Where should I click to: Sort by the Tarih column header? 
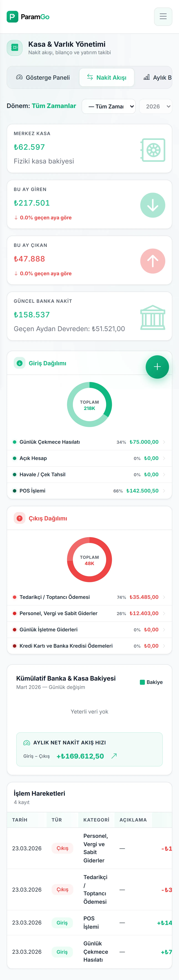20,820
